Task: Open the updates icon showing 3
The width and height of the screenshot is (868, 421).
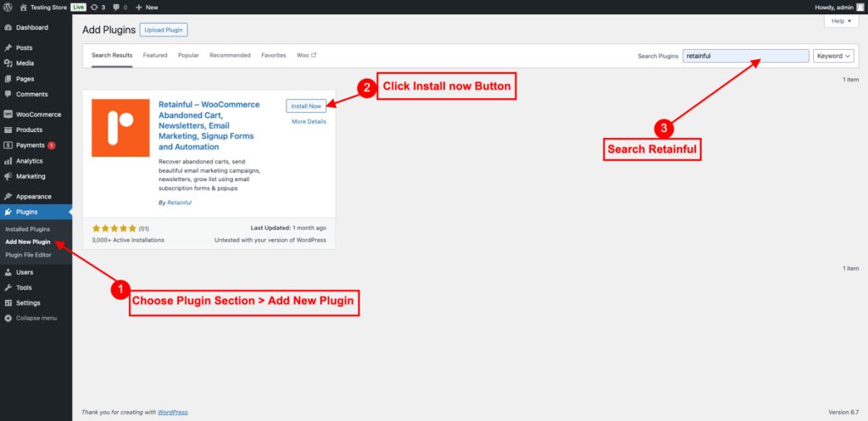Action: point(94,7)
